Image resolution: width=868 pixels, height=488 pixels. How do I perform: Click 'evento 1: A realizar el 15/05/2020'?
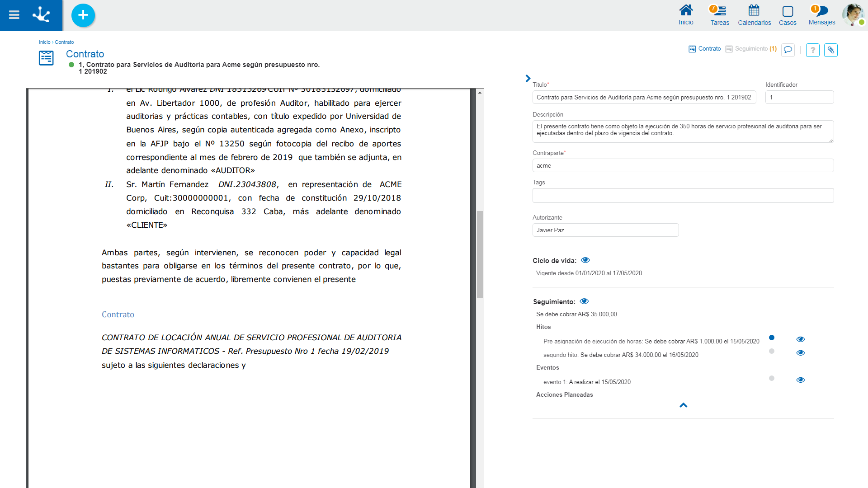tap(587, 382)
